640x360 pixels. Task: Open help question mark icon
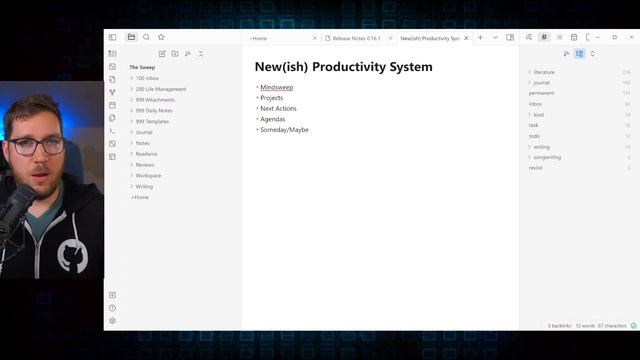pos(112,308)
